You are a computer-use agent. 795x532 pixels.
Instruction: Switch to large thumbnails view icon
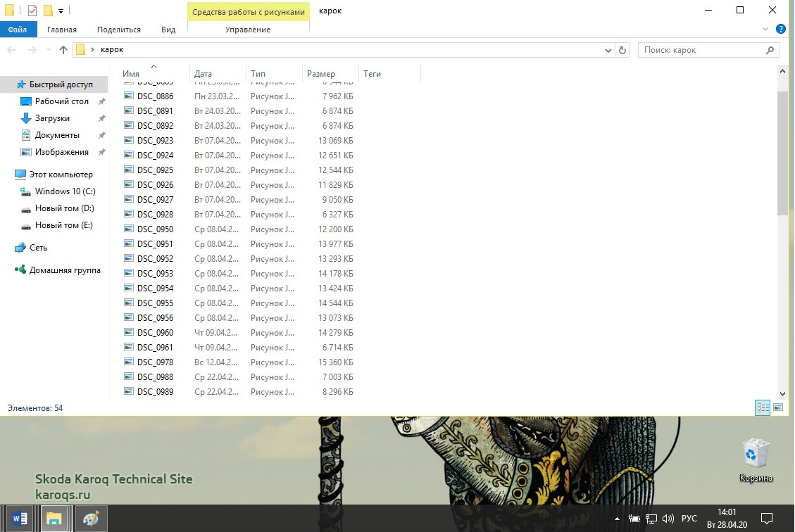coord(778,407)
